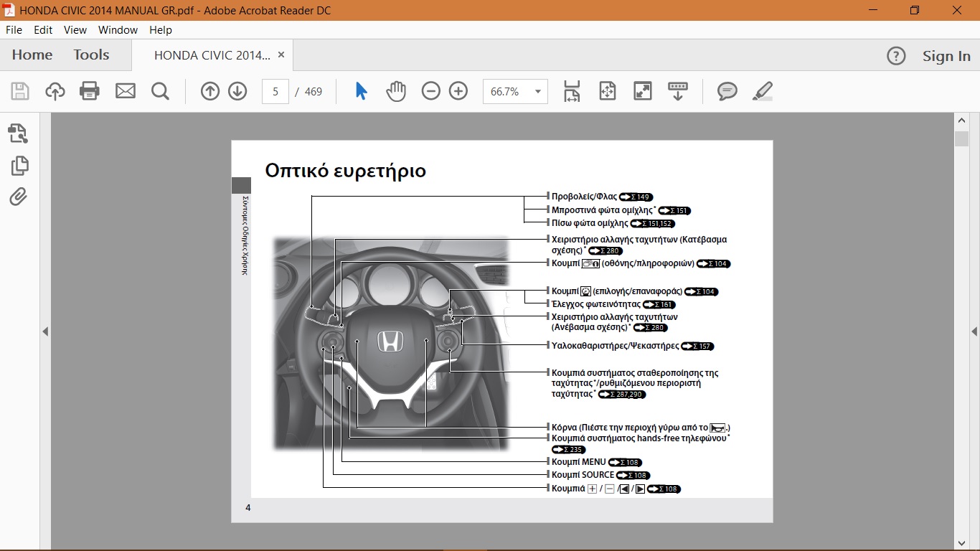Click the magnifier Find text icon
Screen dimensions: 980x551
click(x=160, y=91)
